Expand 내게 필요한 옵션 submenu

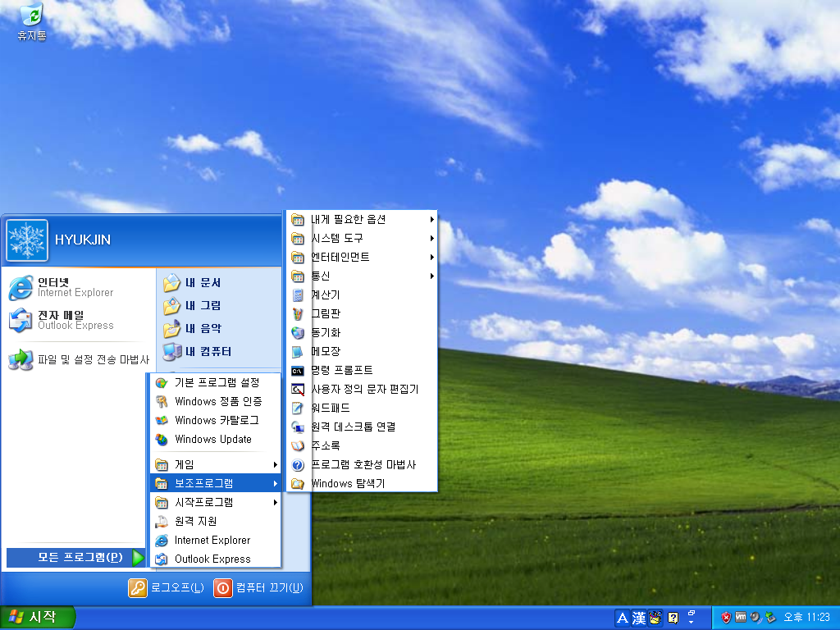pos(362,220)
